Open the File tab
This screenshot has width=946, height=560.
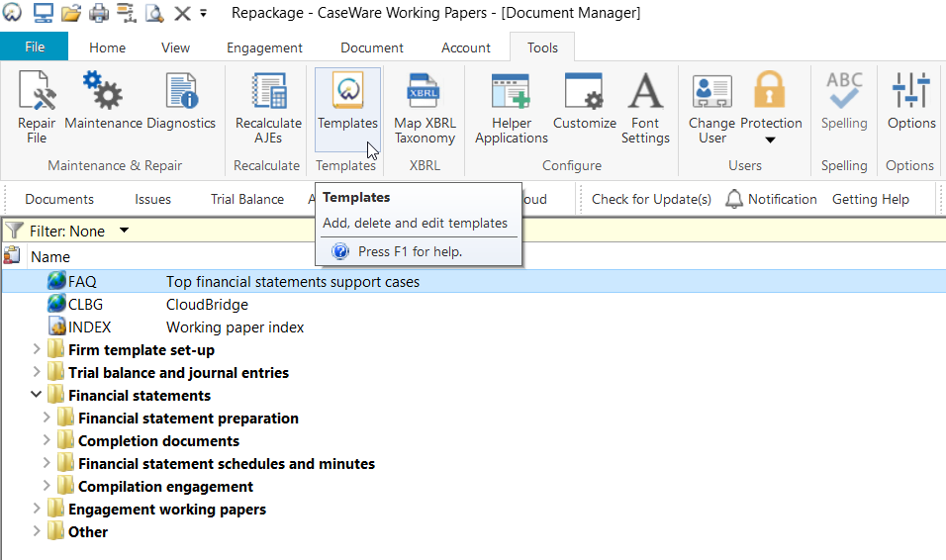pos(35,47)
